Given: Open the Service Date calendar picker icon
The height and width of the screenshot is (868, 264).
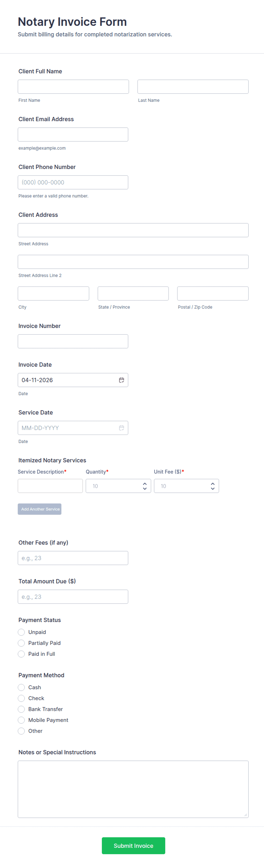Looking at the screenshot, I should tap(121, 428).
